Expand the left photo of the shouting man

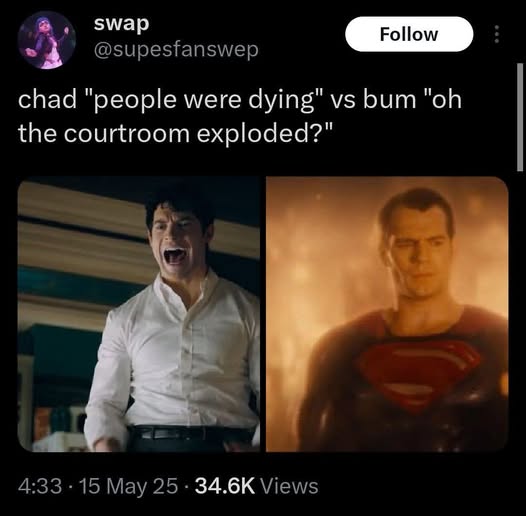[x=139, y=314]
